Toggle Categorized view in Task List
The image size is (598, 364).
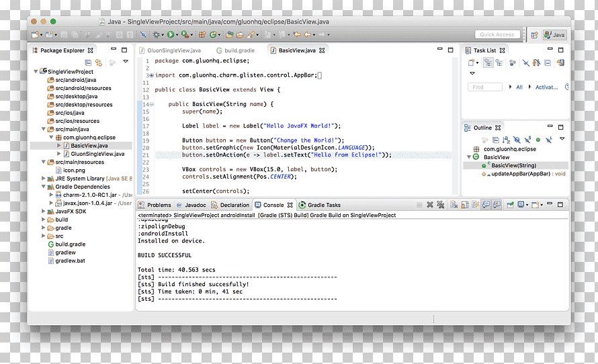tap(488, 62)
